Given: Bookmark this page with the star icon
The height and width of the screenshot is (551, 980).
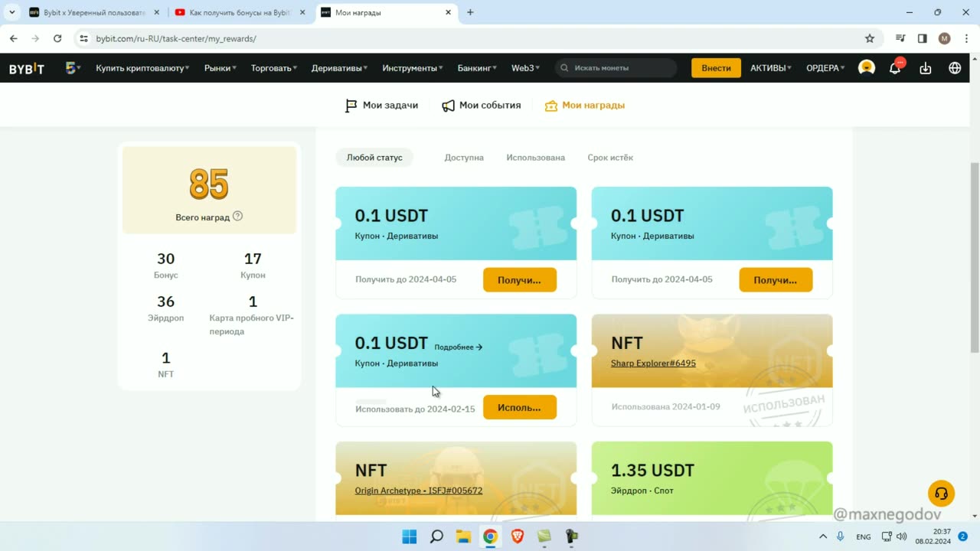Looking at the screenshot, I should click(870, 38).
